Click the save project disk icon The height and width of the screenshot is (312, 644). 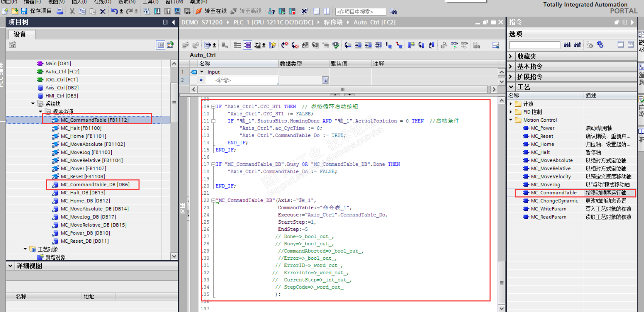pos(24,11)
